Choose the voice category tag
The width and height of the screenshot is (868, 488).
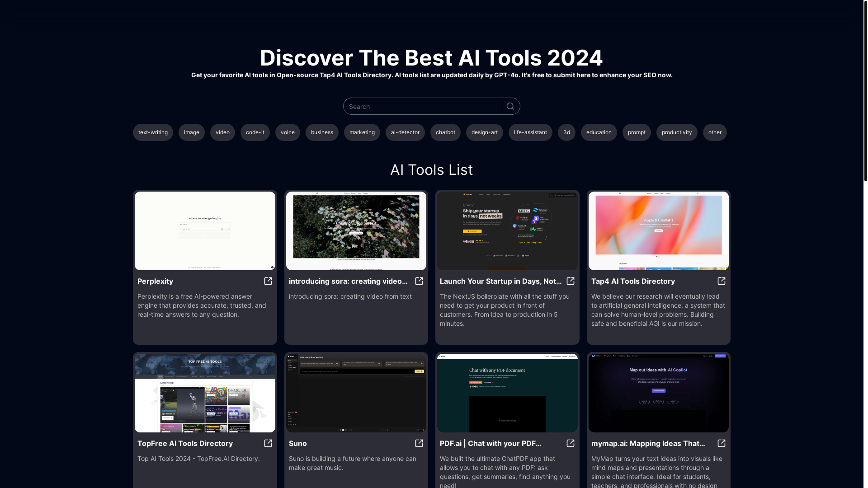288,132
